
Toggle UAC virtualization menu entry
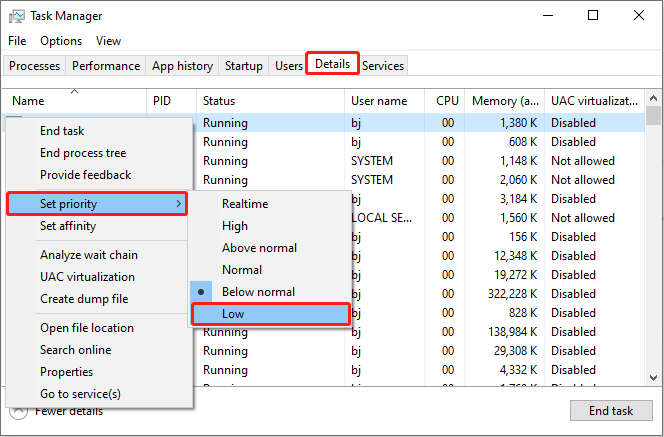[100, 277]
